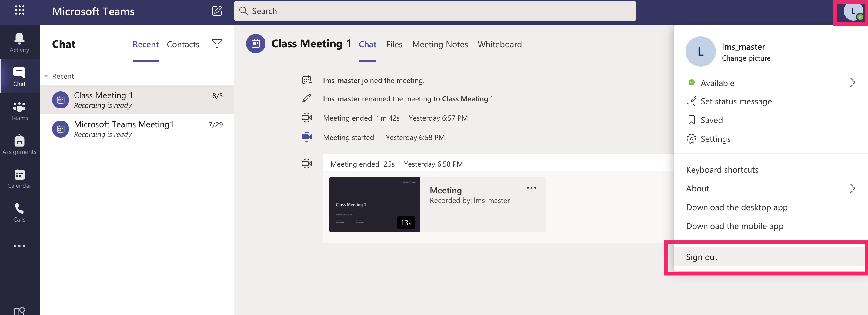Screen dimensions: 868x315
Task: Open the Whiteboard tab
Action: point(499,44)
